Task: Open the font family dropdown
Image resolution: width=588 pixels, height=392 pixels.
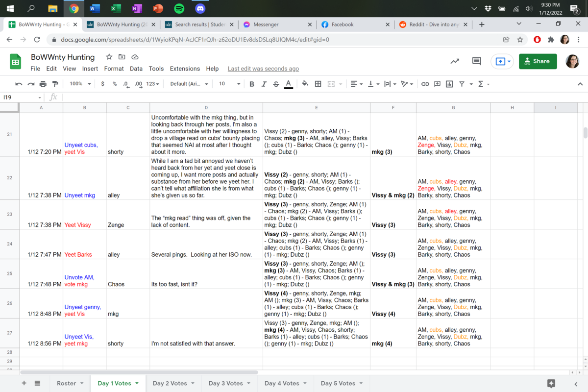Action: [x=189, y=84]
